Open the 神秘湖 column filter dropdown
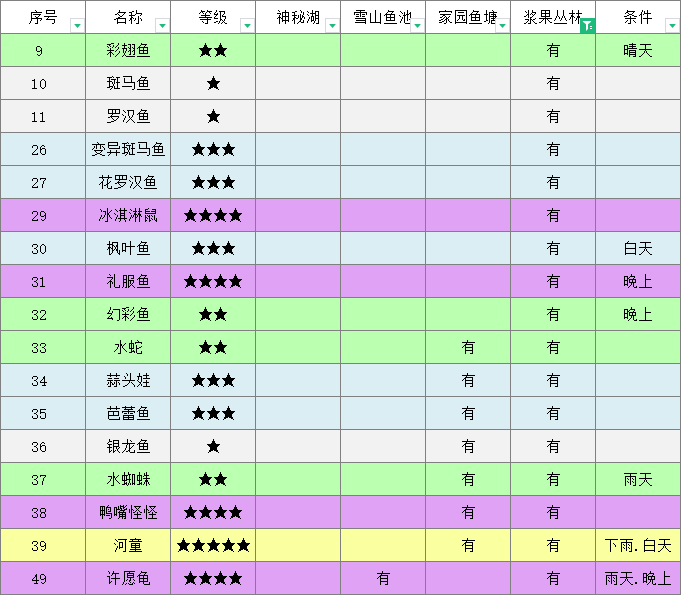681x595 pixels. 332,26
